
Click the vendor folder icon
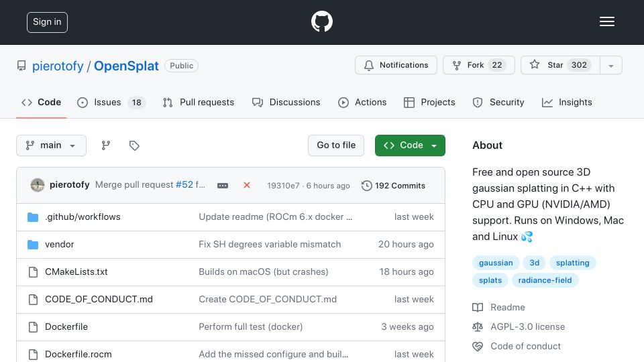(33, 245)
